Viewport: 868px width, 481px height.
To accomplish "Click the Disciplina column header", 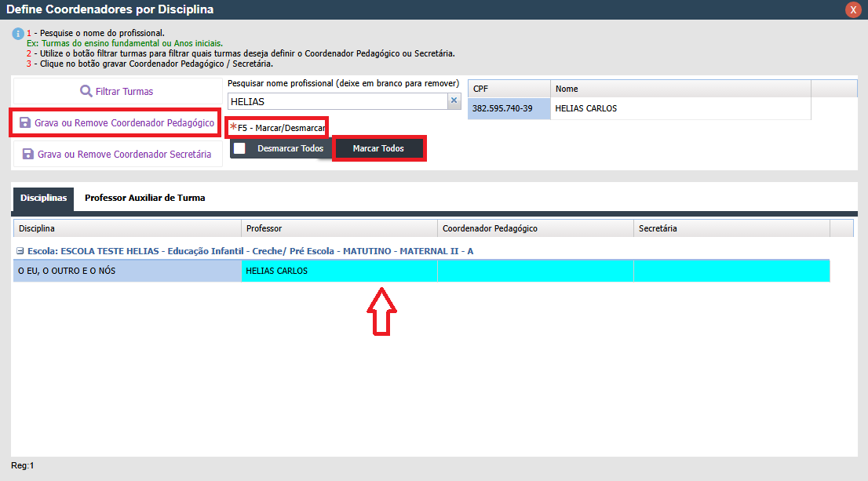I will [127, 228].
